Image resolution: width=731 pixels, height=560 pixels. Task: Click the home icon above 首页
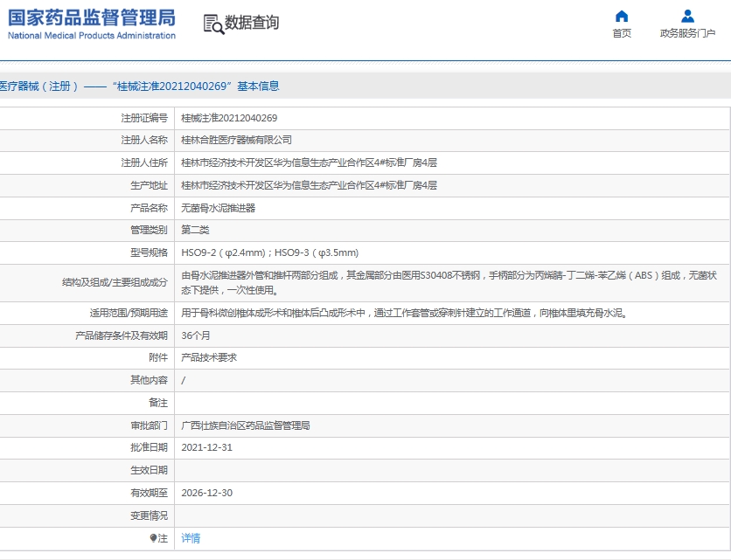point(622,17)
